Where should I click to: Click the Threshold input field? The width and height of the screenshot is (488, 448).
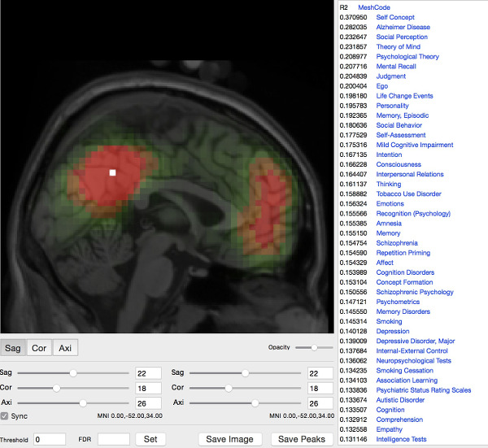[49, 439]
